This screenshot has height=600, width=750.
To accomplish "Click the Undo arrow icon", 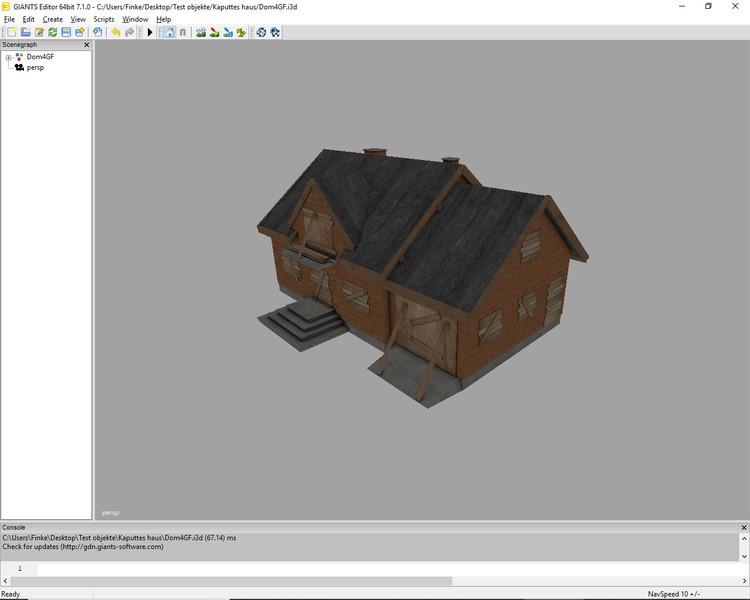I will click(x=115, y=33).
